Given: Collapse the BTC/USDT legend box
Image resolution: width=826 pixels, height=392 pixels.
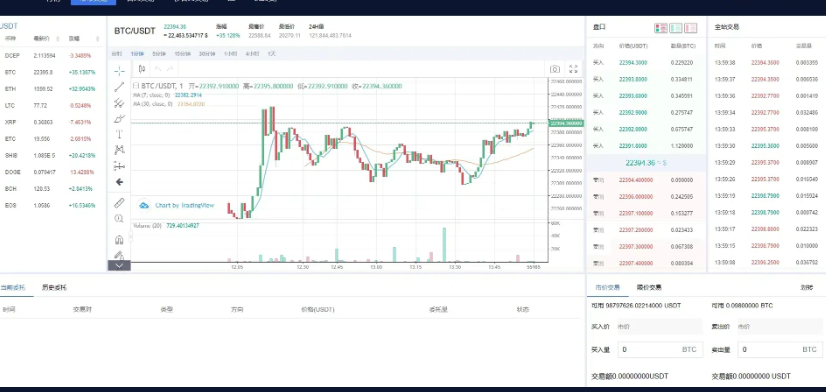Looking at the screenshot, I should [135, 86].
